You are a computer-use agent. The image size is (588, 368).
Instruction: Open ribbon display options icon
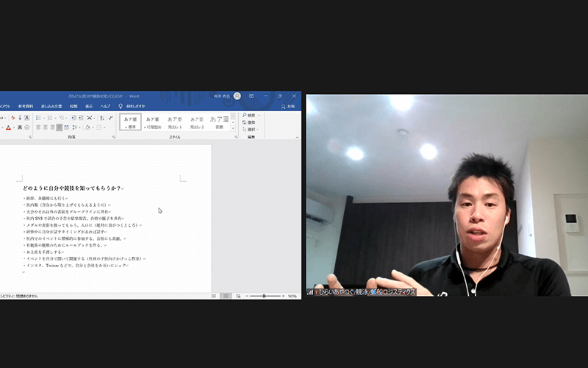251,96
